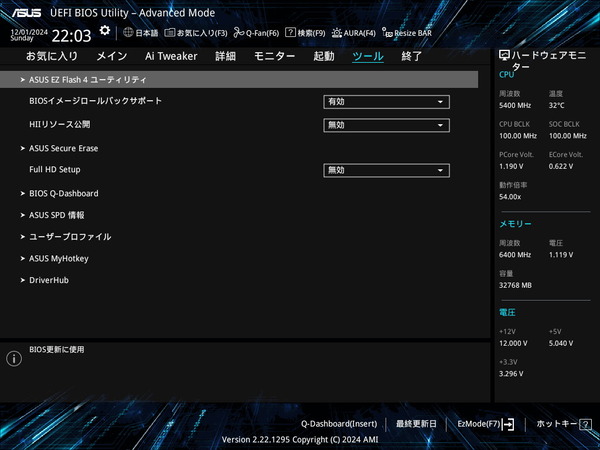
Task: Click the 54.00x ratio value
Action: (x=510, y=197)
